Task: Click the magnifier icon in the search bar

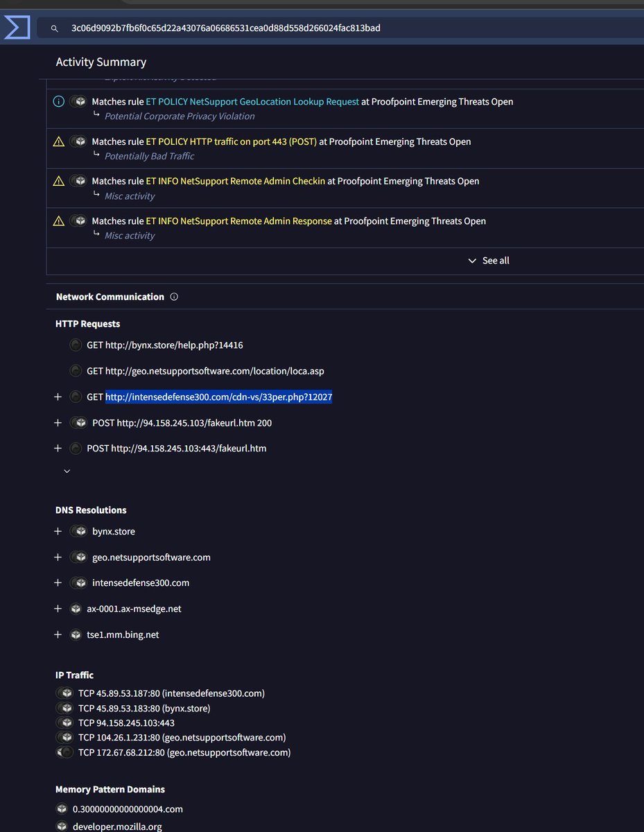Action: pos(54,28)
